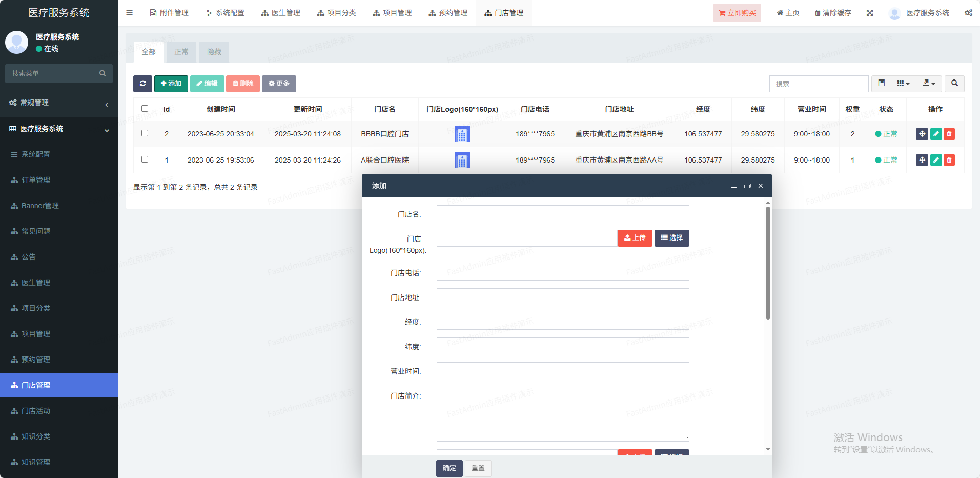Click the green edit icon for BBBB口腔门店

coord(936,134)
